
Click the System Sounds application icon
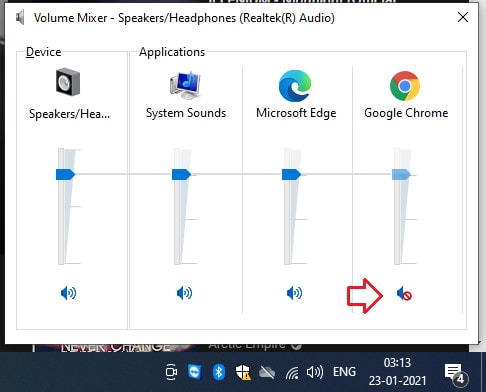click(x=185, y=85)
